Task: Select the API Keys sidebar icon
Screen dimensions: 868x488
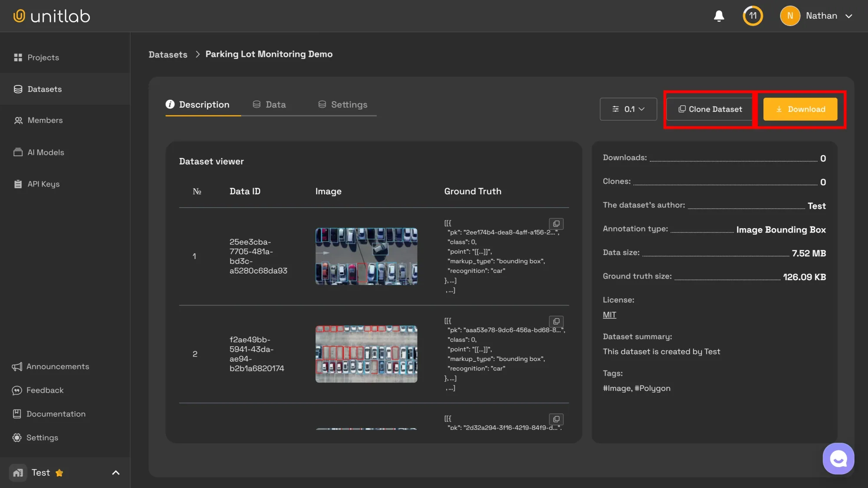Action: click(18, 184)
